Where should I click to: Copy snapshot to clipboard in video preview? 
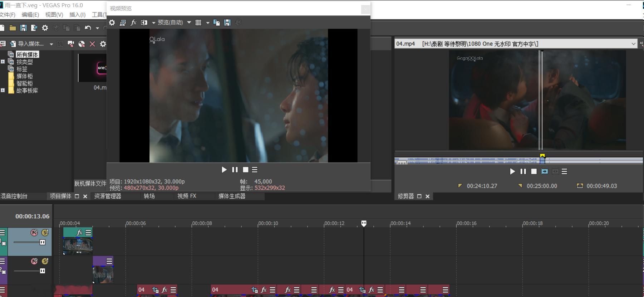(x=216, y=23)
